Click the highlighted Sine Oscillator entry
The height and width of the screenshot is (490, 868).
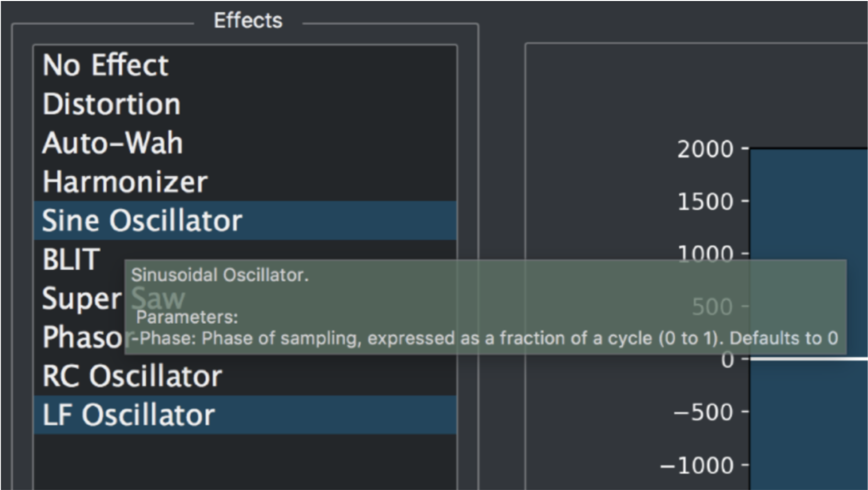(x=245, y=221)
